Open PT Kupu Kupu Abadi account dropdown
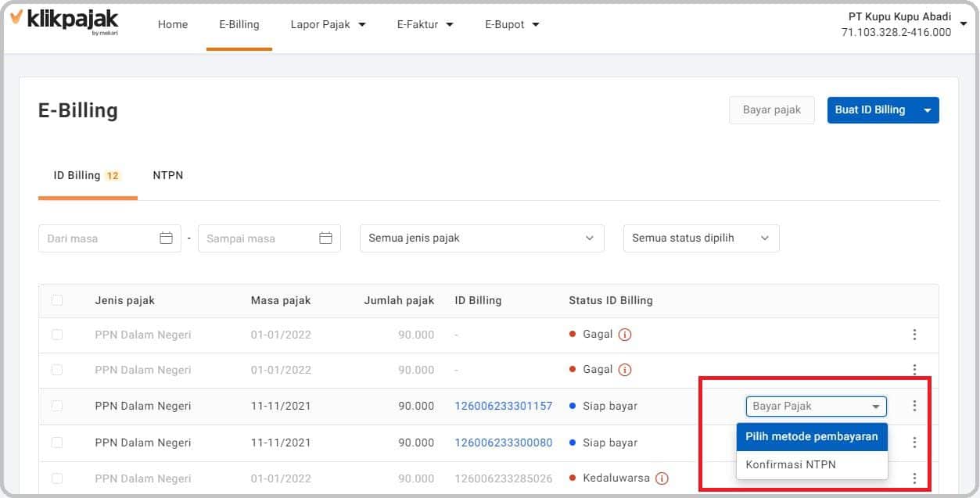980x498 pixels. tap(963, 24)
